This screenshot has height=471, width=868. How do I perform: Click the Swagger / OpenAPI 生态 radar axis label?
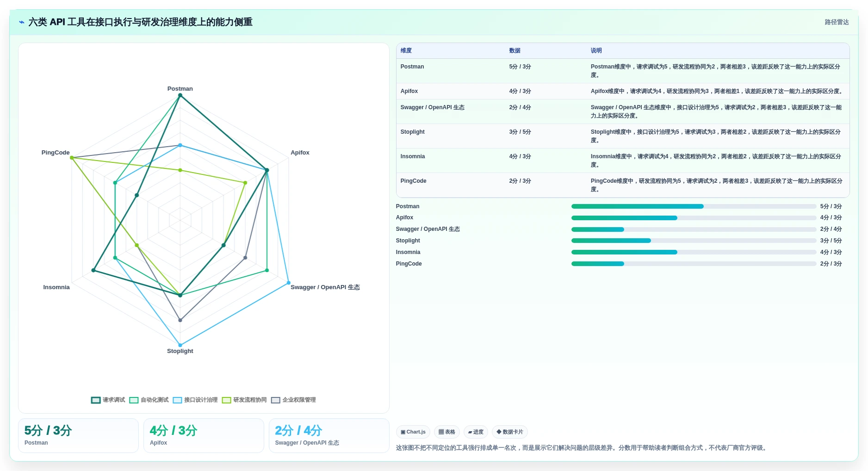(325, 287)
